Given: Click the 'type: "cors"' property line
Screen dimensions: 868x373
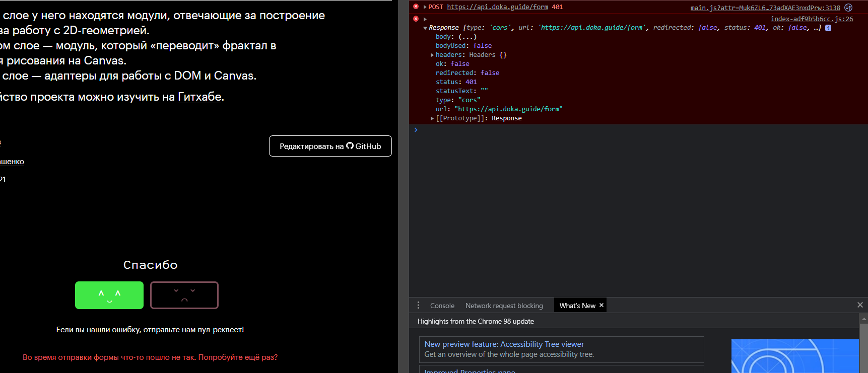Looking at the screenshot, I should coord(458,100).
